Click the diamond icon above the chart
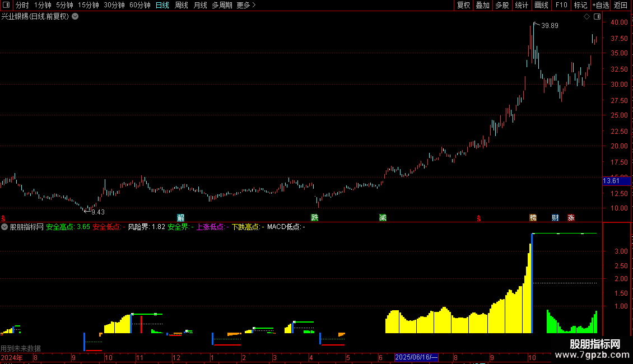This screenshot has height=364, width=633. 587,16
